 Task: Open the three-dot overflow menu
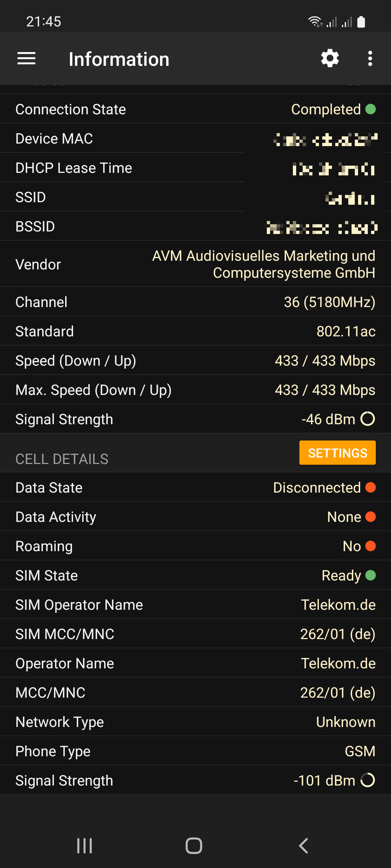coord(370,59)
